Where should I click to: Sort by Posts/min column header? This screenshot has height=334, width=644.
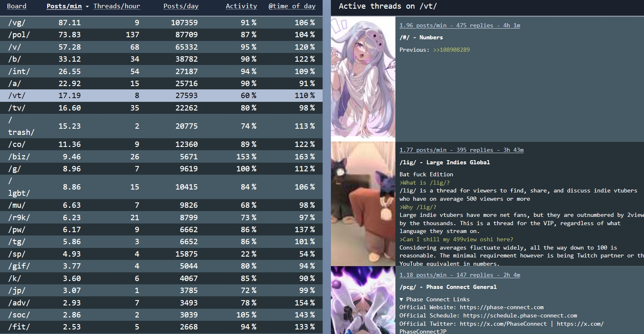64,6
